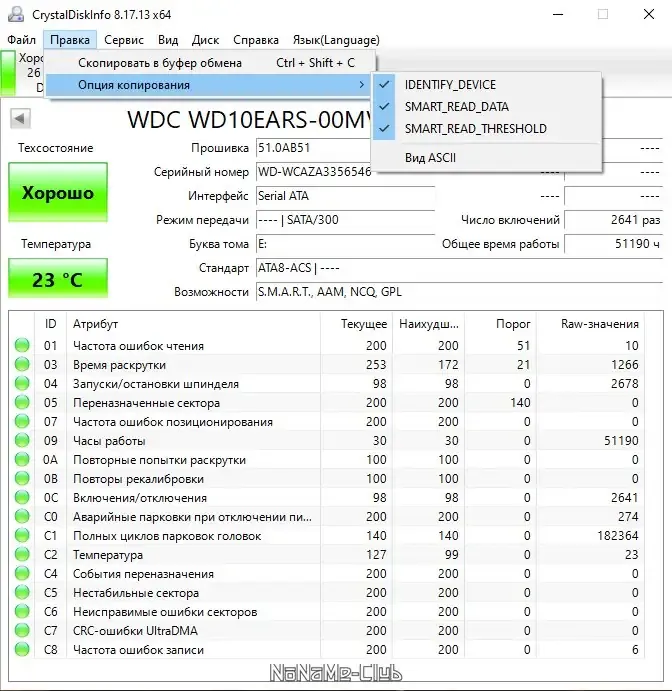Click green status circle for Часы работы row
This screenshot has height=691, width=672.
tap(22, 440)
